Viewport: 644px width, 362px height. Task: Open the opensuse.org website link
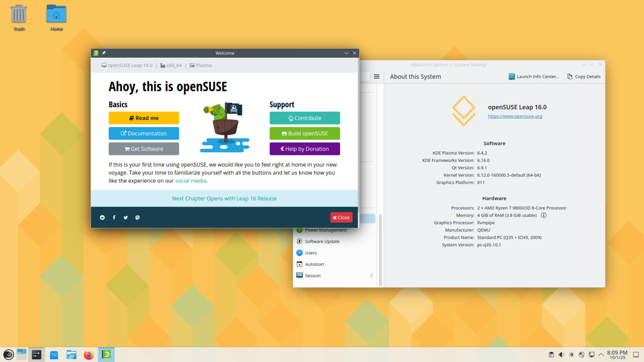(515, 116)
